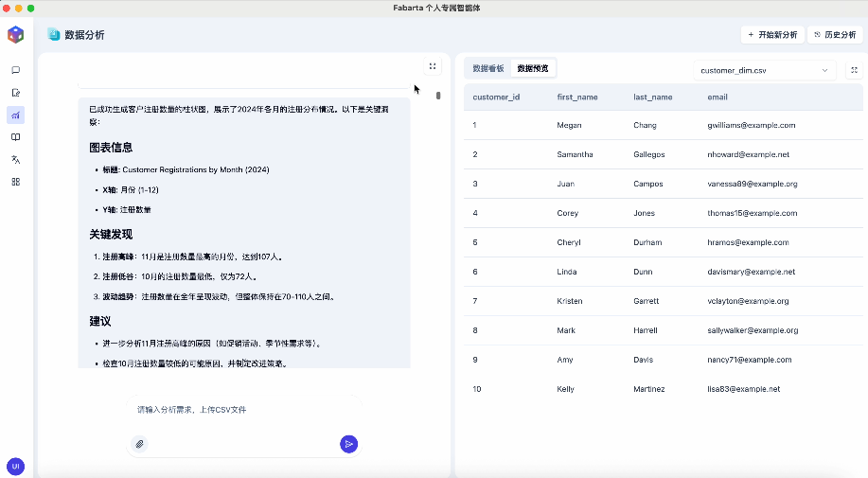The height and width of the screenshot is (478, 868).
Task: Switch to 数据看板 tab
Action: pyautogui.click(x=488, y=68)
